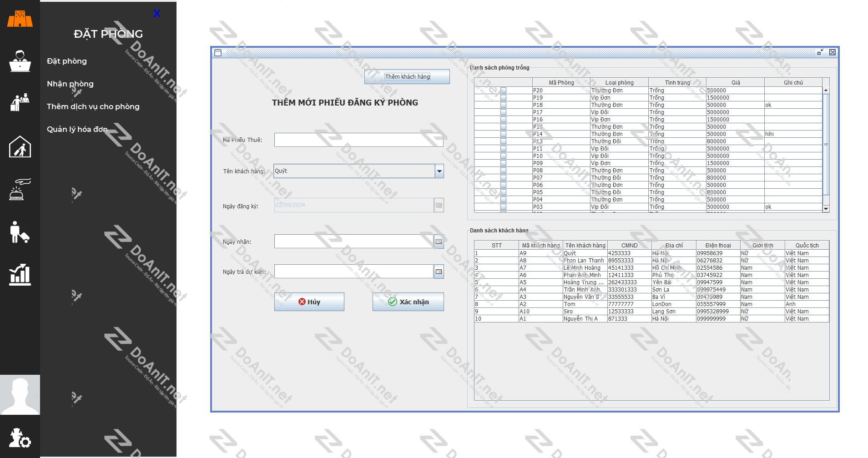Screen dimensions: 868x458
Task: Open the statistics bar-chart sidebar icon
Action: pyautogui.click(x=20, y=275)
